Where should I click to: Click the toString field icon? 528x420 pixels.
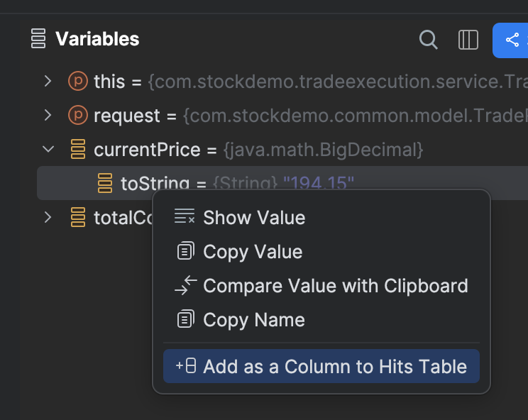(105, 183)
